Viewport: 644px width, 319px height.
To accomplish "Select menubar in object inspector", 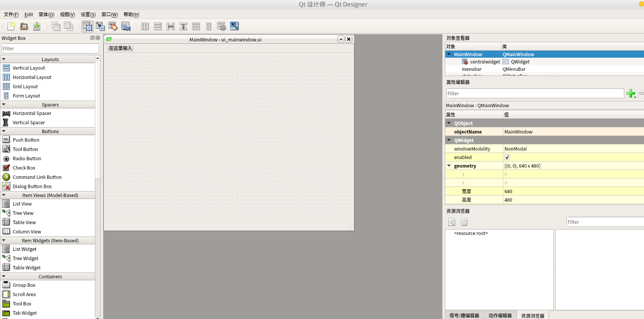I will 472,69.
